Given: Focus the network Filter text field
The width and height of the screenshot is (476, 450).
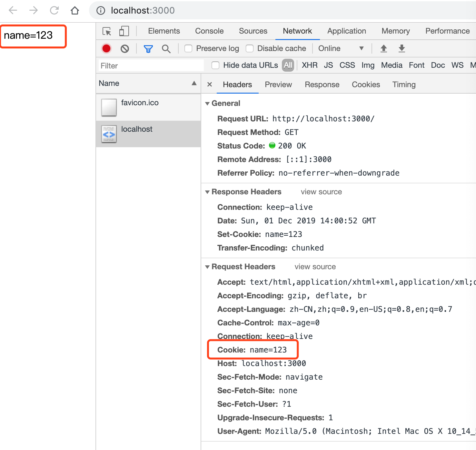Looking at the screenshot, I should (x=151, y=66).
